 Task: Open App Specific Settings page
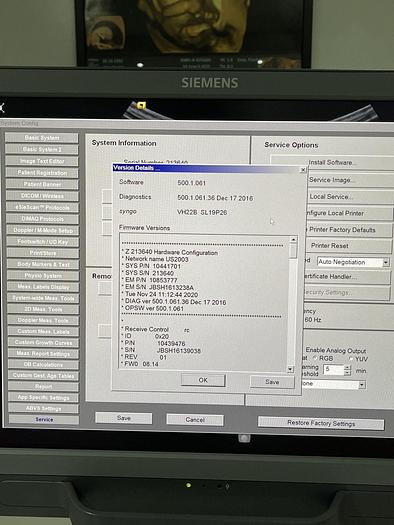[44, 397]
